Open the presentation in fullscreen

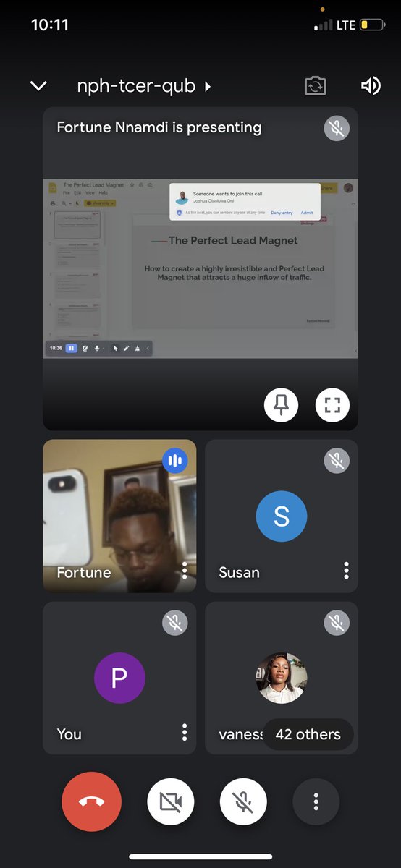pyautogui.click(x=332, y=405)
